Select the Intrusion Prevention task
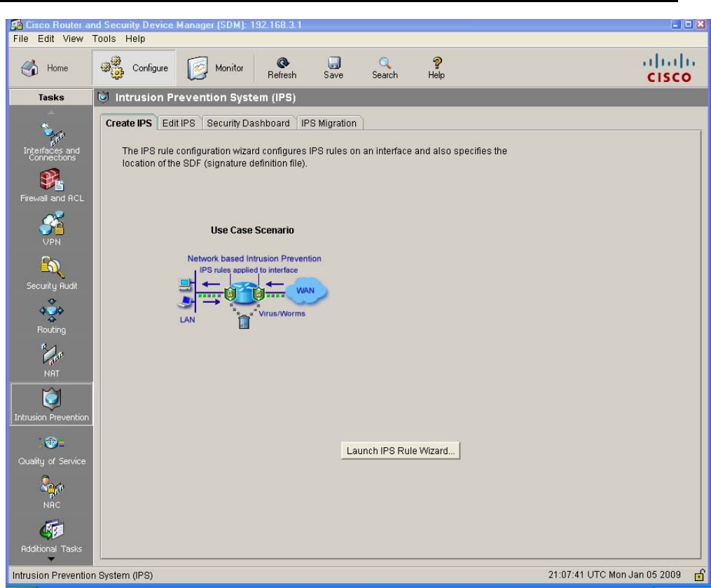711x588 pixels. coord(52,404)
